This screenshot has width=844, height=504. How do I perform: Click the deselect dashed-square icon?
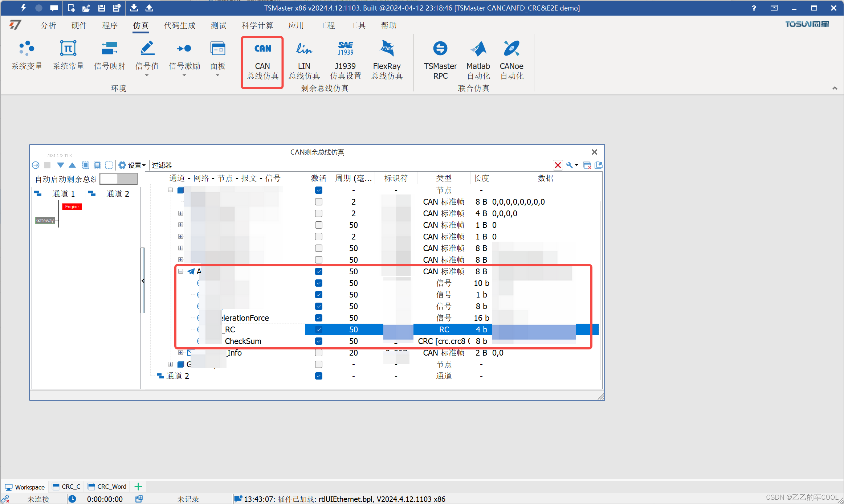(109, 165)
